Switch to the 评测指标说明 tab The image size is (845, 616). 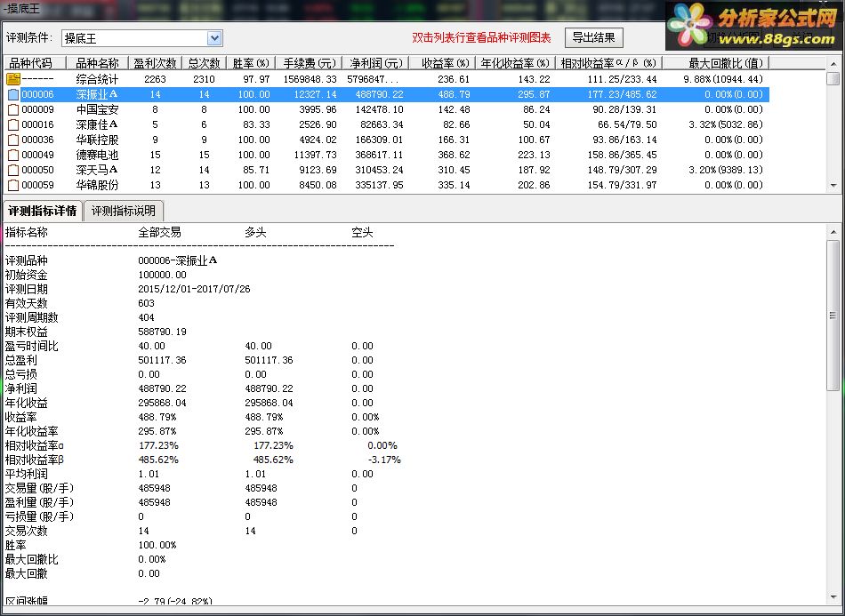124,211
